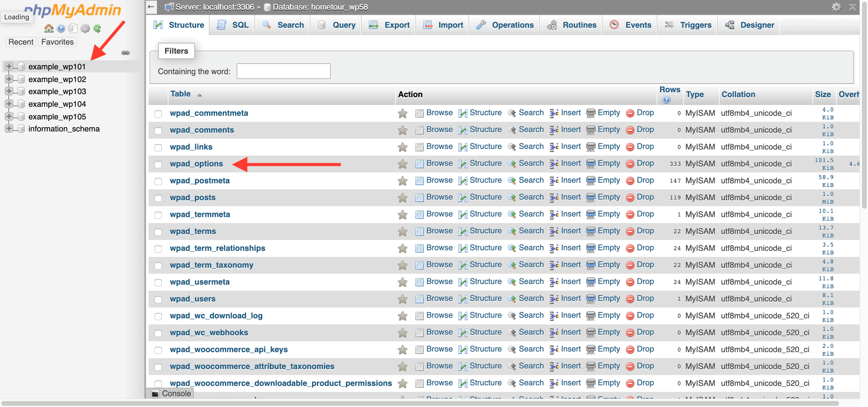868x407 pixels.
Task: Expand the example_wp102 database tree
Action: click(9, 79)
